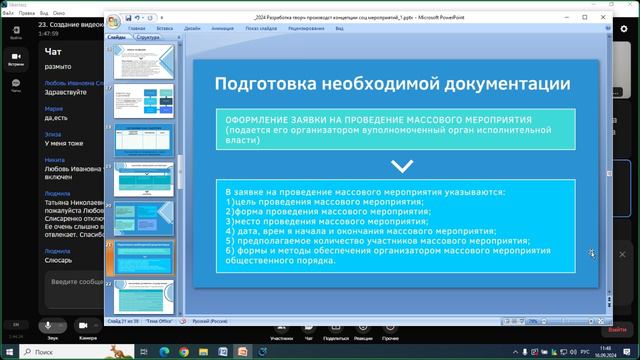Fit slide to current window
The height and width of the screenshot is (360, 640).
tap(601, 322)
